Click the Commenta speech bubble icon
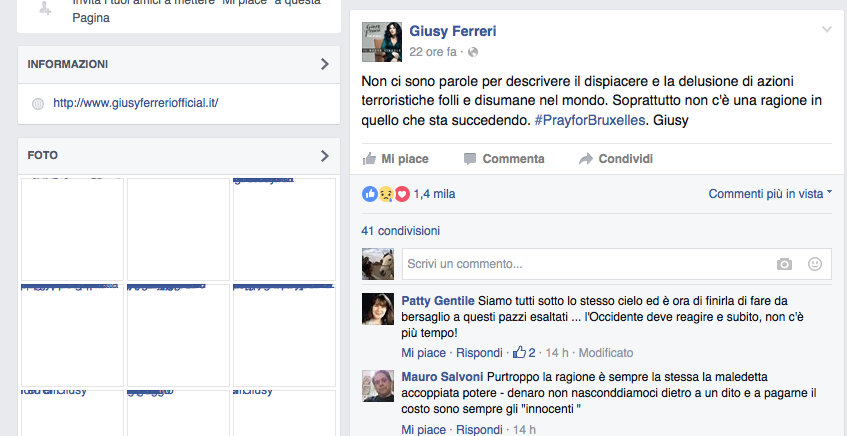 (x=470, y=159)
